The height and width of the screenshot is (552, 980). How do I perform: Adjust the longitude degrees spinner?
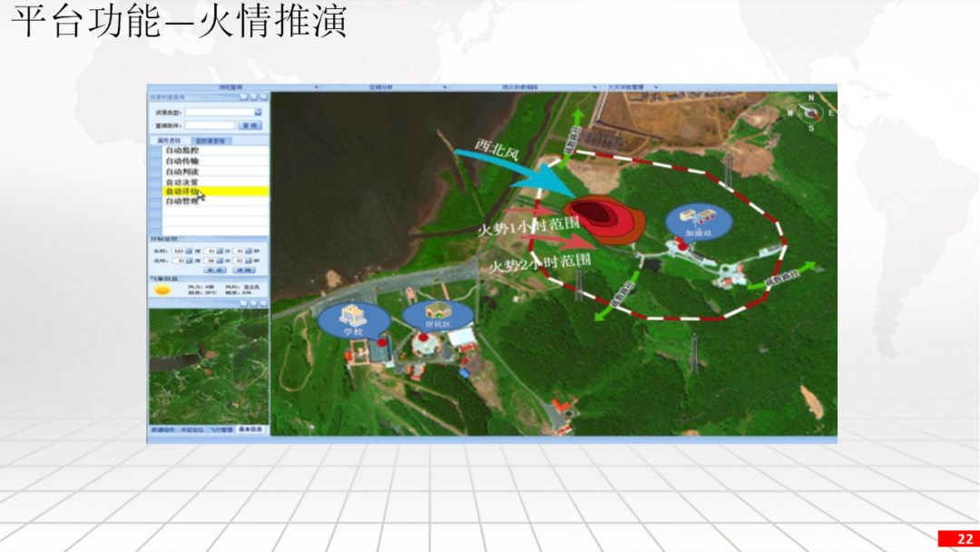(189, 251)
